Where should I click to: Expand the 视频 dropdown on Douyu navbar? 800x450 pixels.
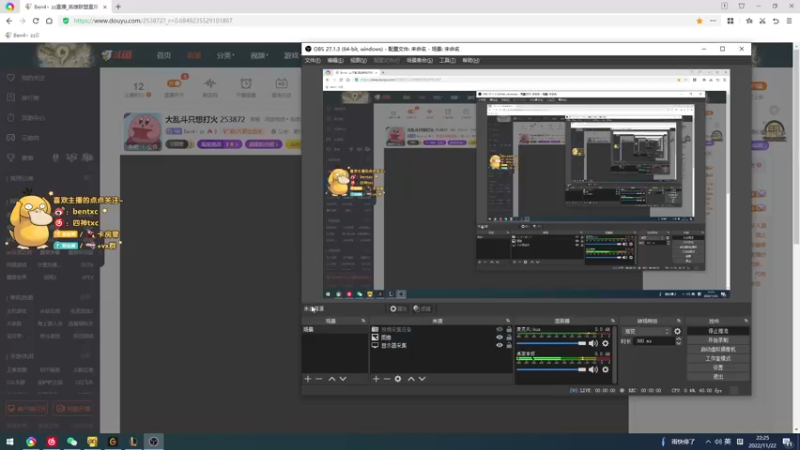[x=259, y=55]
